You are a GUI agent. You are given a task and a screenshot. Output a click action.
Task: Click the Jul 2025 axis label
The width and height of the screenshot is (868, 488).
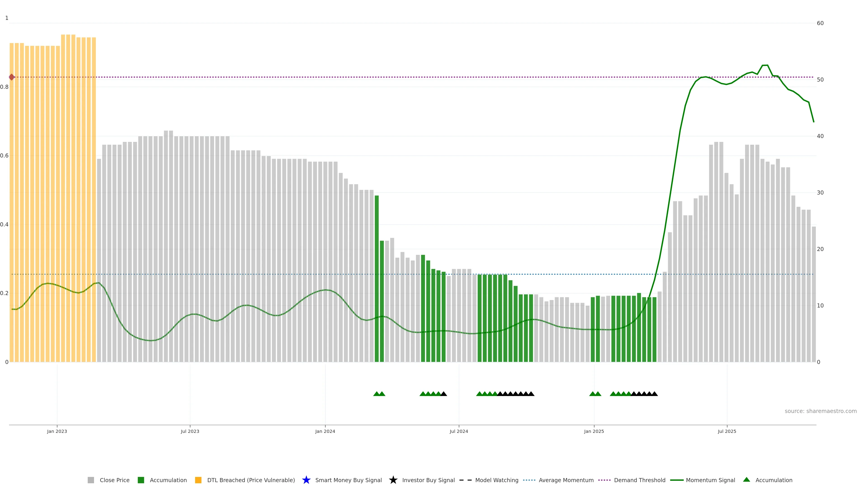(x=727, y=432)
